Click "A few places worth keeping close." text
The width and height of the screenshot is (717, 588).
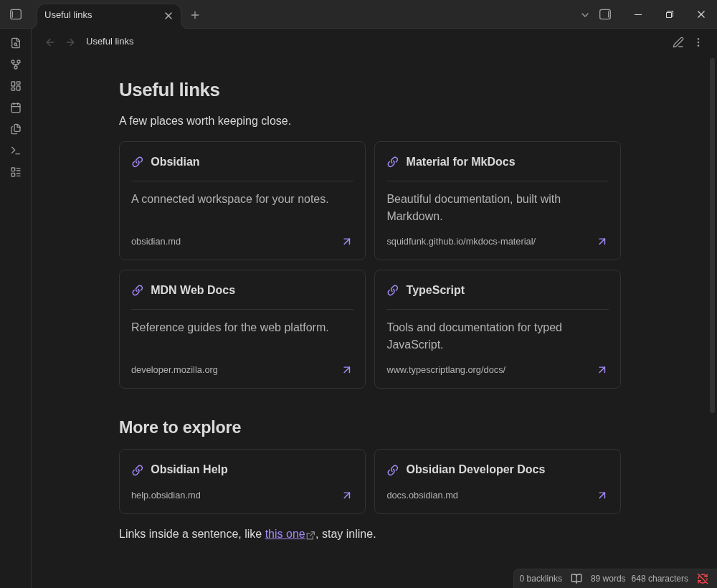tap(205, 120)
